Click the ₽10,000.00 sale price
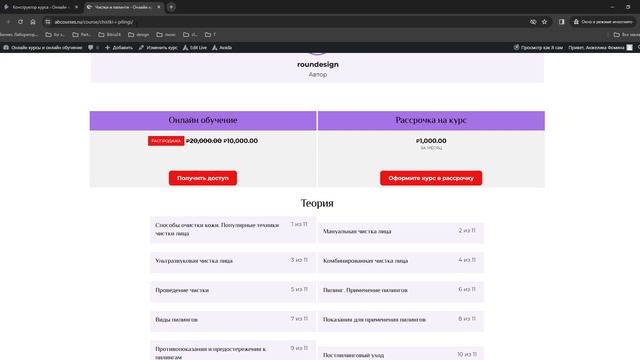Image resolution: width=640 pixels, height=360 pixels. (241, 141)
